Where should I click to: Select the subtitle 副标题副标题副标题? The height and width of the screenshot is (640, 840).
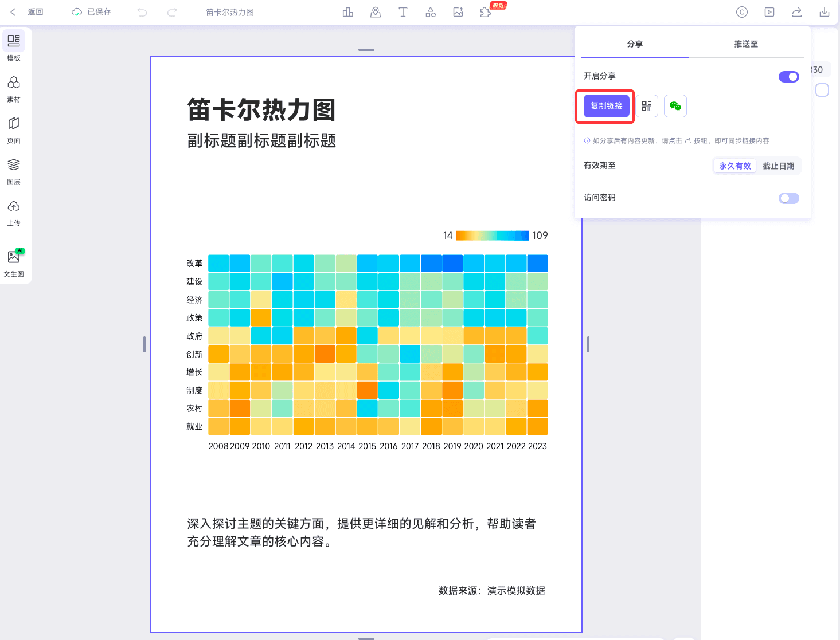click(x=261, y=140)
